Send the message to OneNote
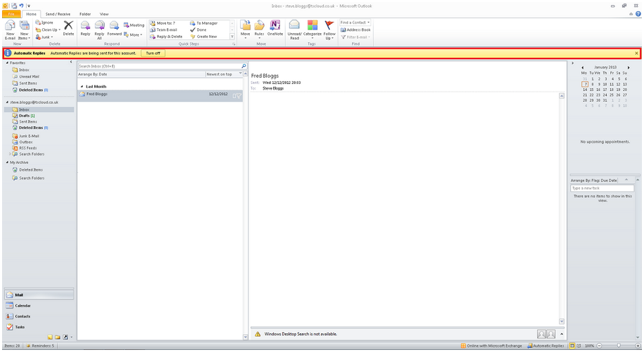The width and height of the screenshot is (644, 352). click(x=275, y=28)
